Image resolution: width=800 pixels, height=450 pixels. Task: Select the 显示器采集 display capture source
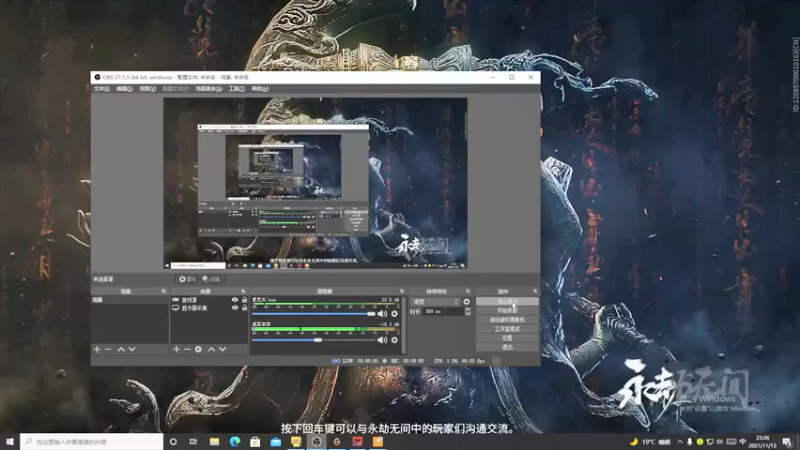(x=194, y=308)
